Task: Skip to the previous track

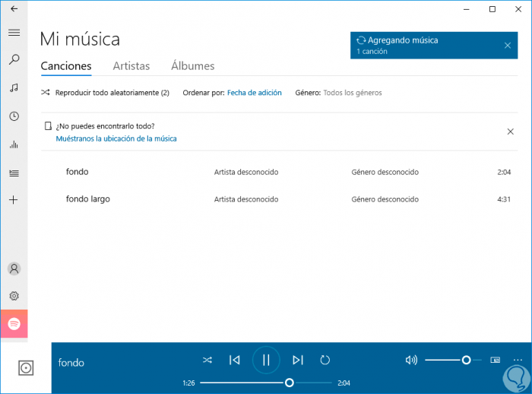Action: 234,360
